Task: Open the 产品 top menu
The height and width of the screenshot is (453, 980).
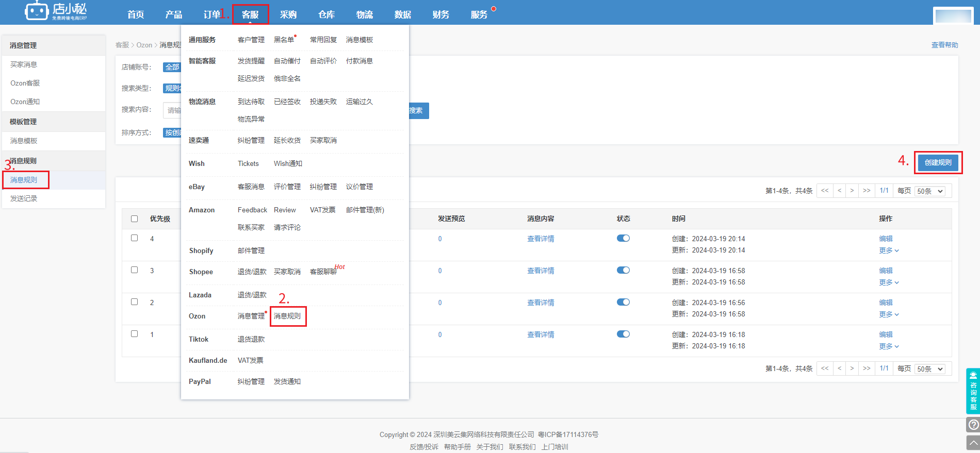Action: [174, 14]
